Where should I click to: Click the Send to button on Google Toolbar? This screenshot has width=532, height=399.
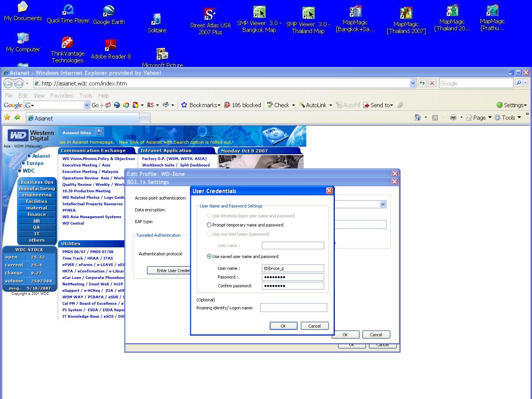coord(378,105)
